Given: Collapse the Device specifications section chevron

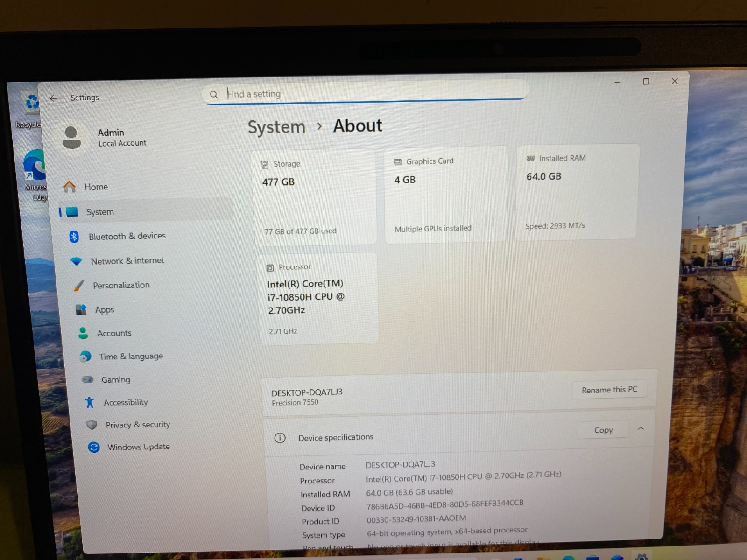Looking at the screenshot, I should [x=641, y=428].
